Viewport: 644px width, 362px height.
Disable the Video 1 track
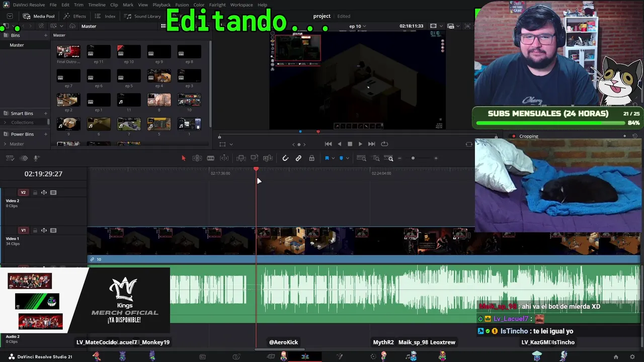pyautogui.click(x=53, y=230)
